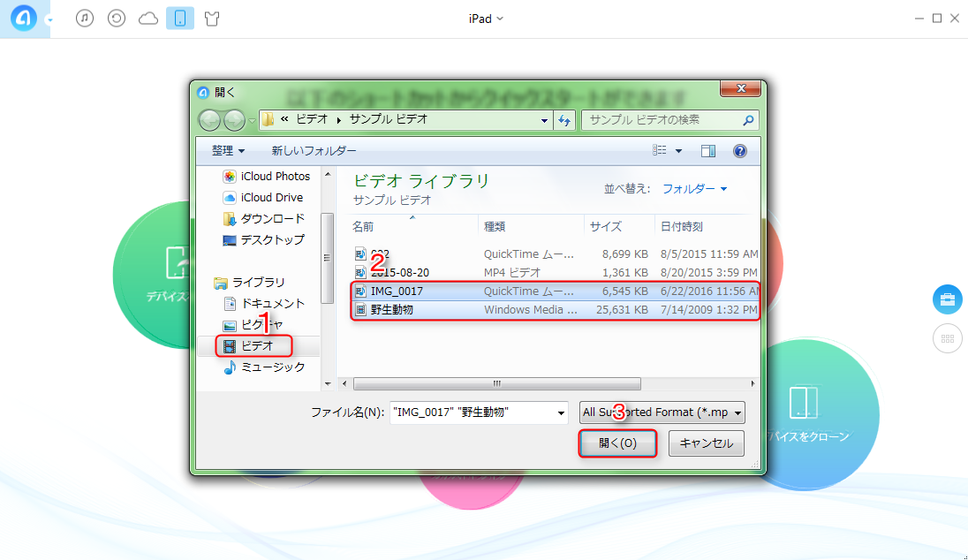Close the 開く dialog
The height and width of the screenshot is (560, 968).
741,89
